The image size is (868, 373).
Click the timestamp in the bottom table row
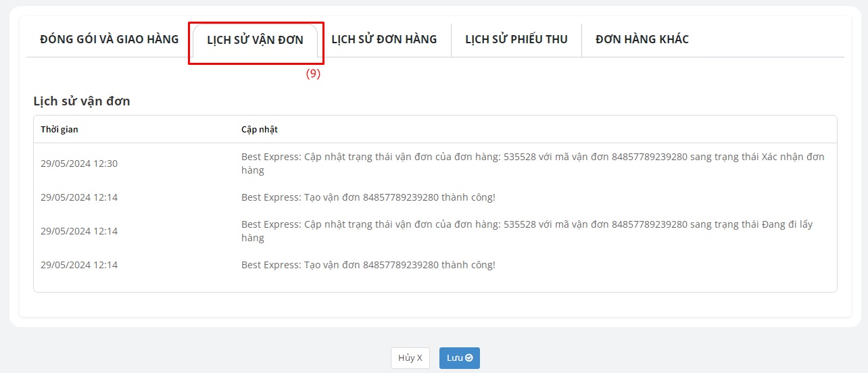tap(79, 265)
